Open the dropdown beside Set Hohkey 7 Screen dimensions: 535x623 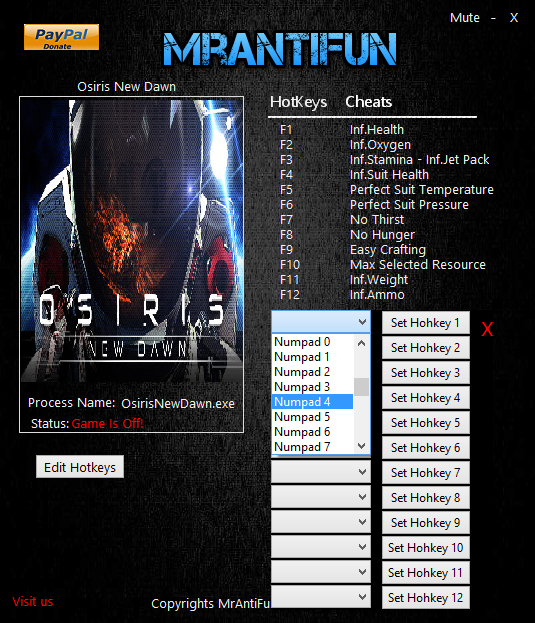click(x=321, y=472)
